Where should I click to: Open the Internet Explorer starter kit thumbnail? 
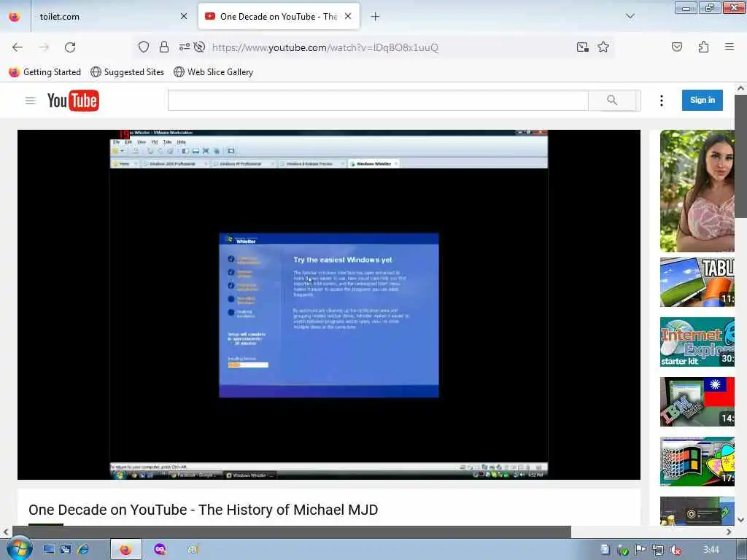697,342
